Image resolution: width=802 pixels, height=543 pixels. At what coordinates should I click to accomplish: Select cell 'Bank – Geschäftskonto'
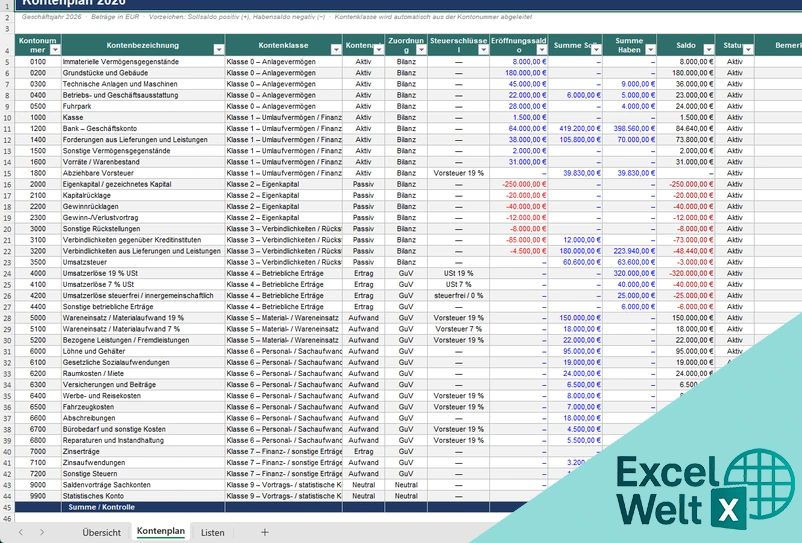point(143,128)
